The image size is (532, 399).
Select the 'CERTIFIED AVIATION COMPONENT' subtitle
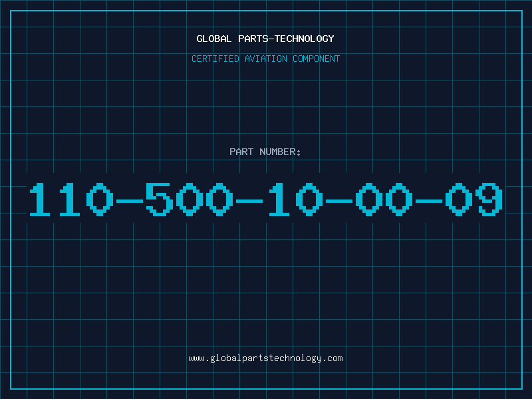point(265,59)
